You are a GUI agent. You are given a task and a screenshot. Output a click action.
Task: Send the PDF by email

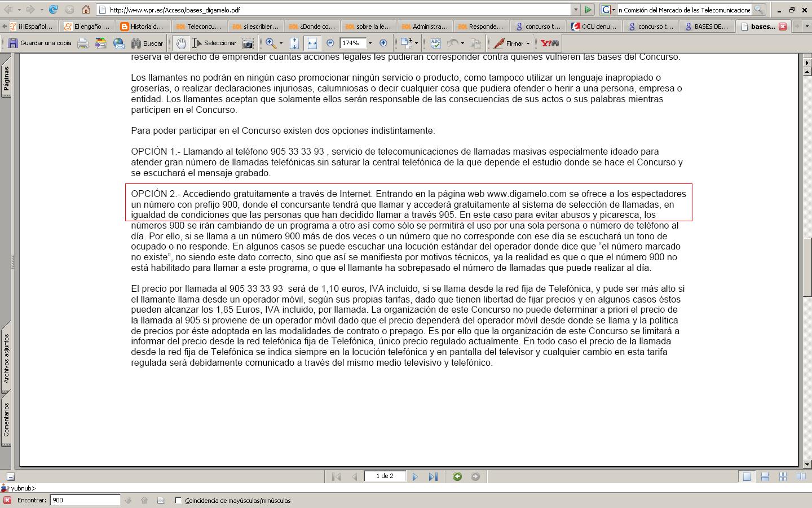(x=119, y=43)
